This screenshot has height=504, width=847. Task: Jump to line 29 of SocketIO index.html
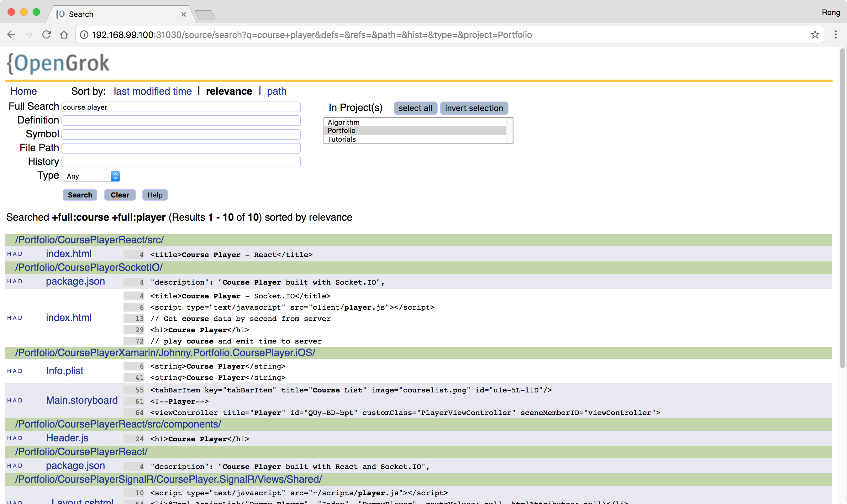(134, 330)
